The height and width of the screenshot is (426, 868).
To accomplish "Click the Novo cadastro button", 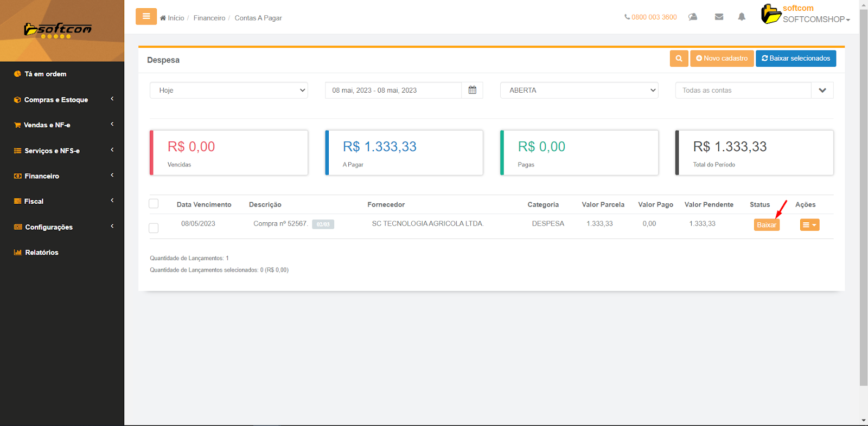I will pyautogui.click(x=722, y=59).
